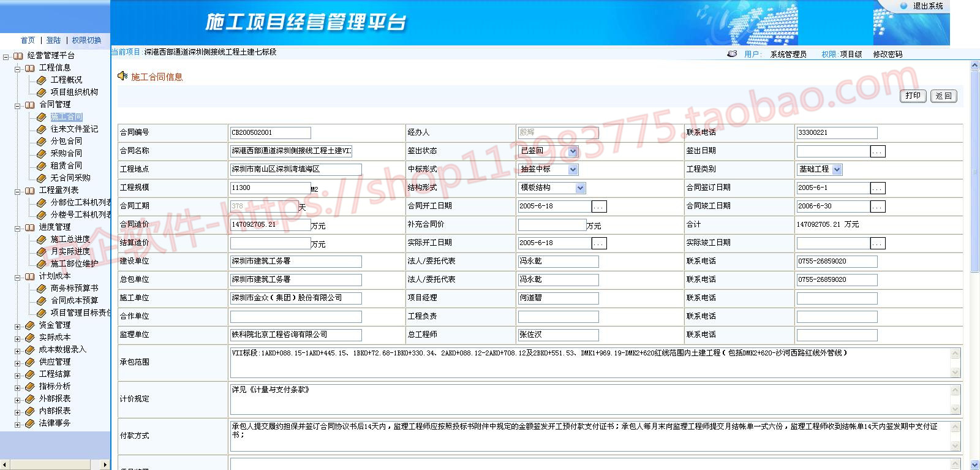Viewport: 980px width, 470px height.
Task: Click the 合同管理 book icon
Action: [29, 105]
